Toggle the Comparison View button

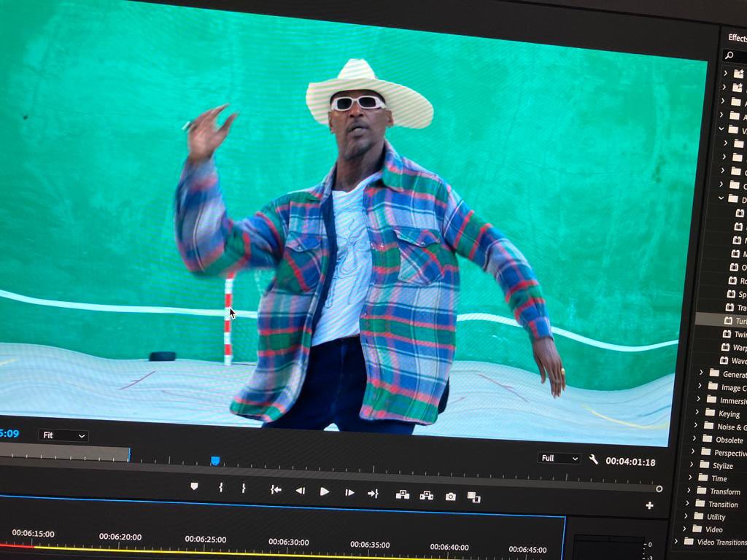click(473, 497)
